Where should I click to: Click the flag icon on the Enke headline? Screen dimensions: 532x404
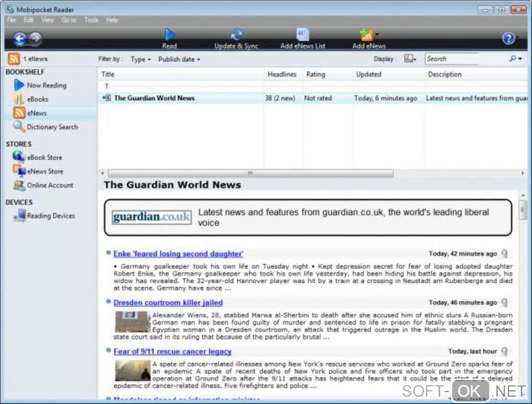(504, 254)
